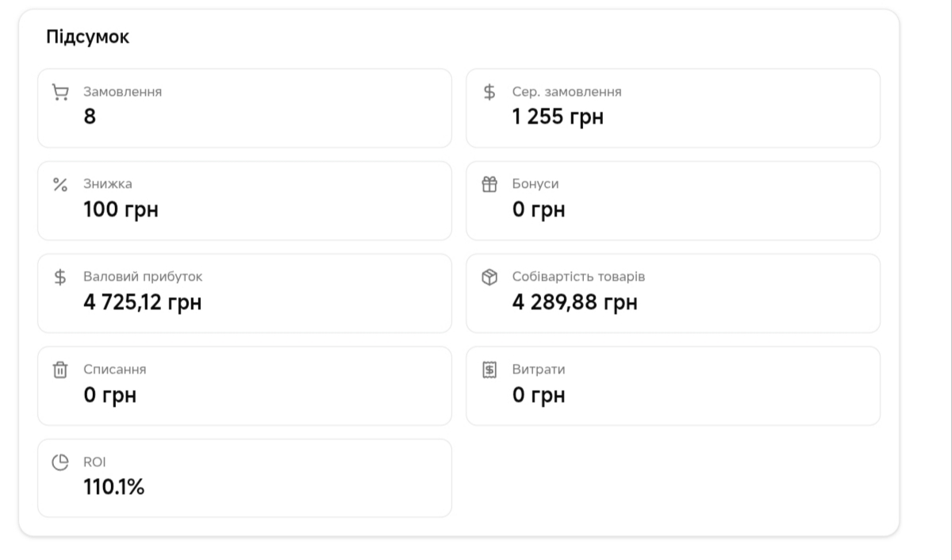Viewport: 952px width, 560px height.
Task: Click the Валовий прибуток label
Action: pos(143,277)
